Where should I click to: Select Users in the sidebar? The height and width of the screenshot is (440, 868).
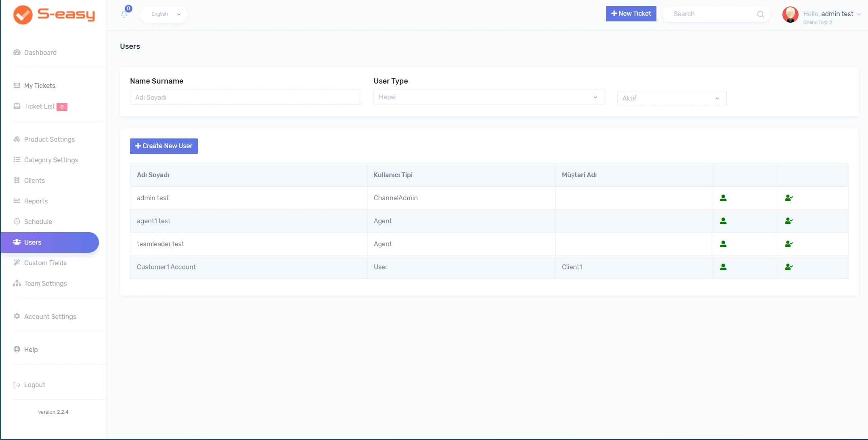pos(50,242)
